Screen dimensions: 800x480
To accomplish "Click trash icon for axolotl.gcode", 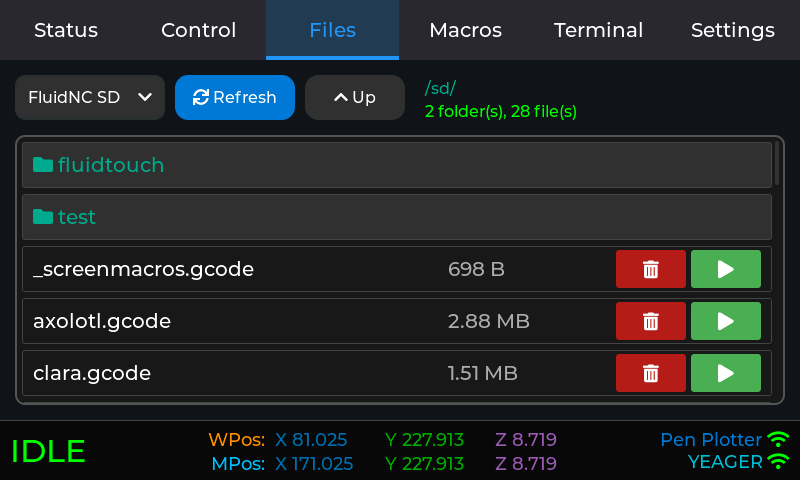I will pyautogui.click(x=650, y=321).
